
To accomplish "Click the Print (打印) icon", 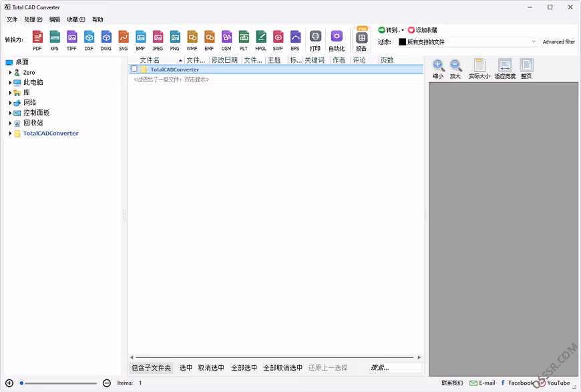I will click(315, 40).
